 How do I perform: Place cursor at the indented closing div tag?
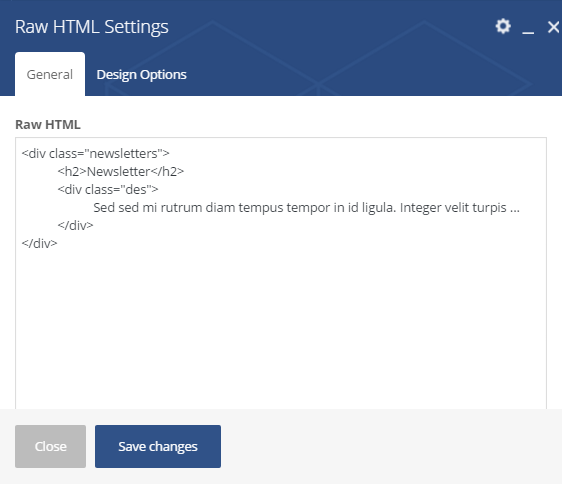75,225
